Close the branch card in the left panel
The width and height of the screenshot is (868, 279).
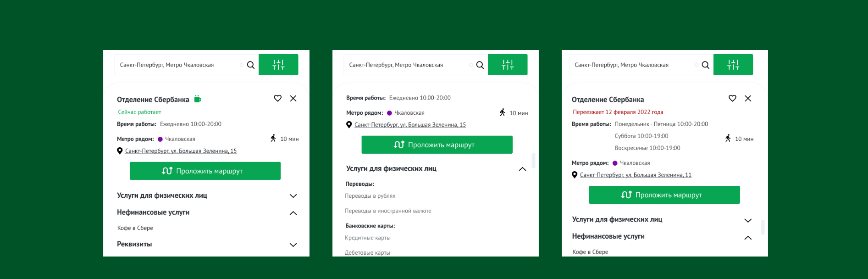[x=293, y=98]
